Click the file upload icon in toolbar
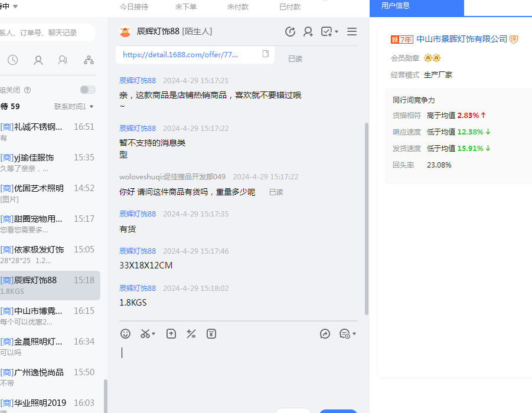This screenshot has height=413, width=532. point(171,334)
